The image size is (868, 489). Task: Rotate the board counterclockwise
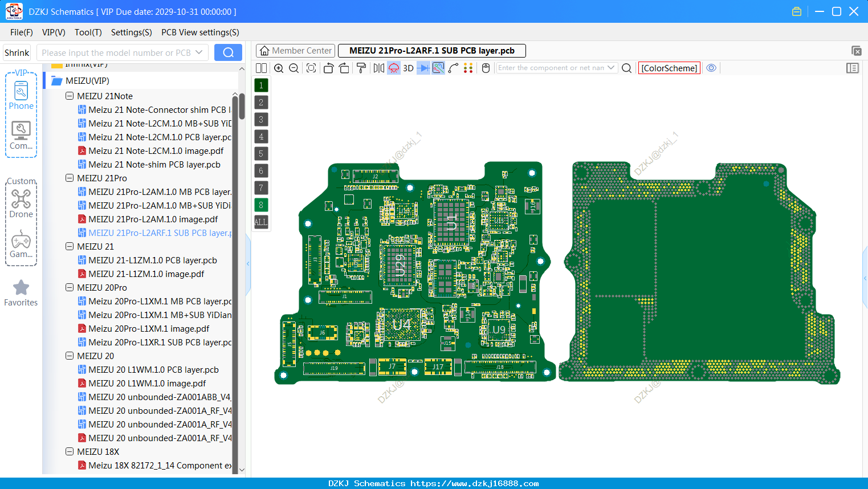coord(328,68)
